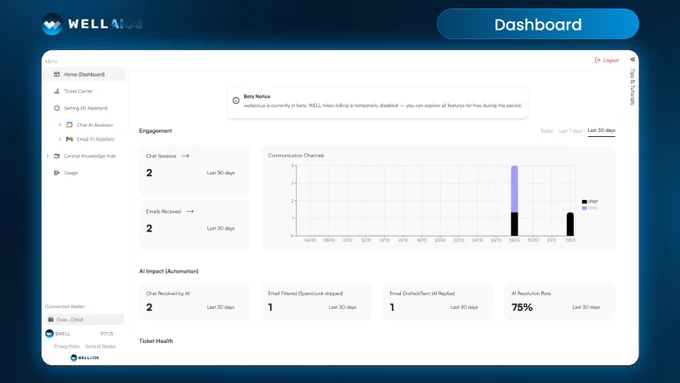Image resolution: width=680 pixels, height=383 pixels.
Task: Click the Central Knowledge Hub folder icon
Action: click(x=57, y=156)
